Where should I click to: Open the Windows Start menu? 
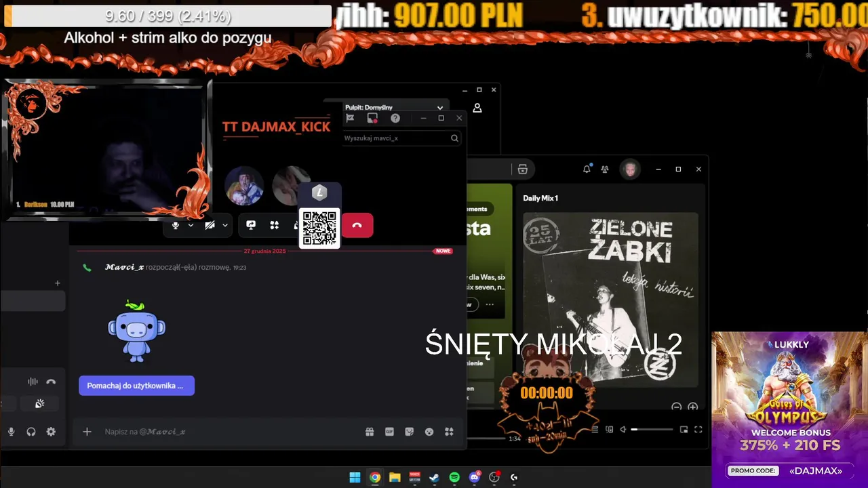tap(355, 477)
